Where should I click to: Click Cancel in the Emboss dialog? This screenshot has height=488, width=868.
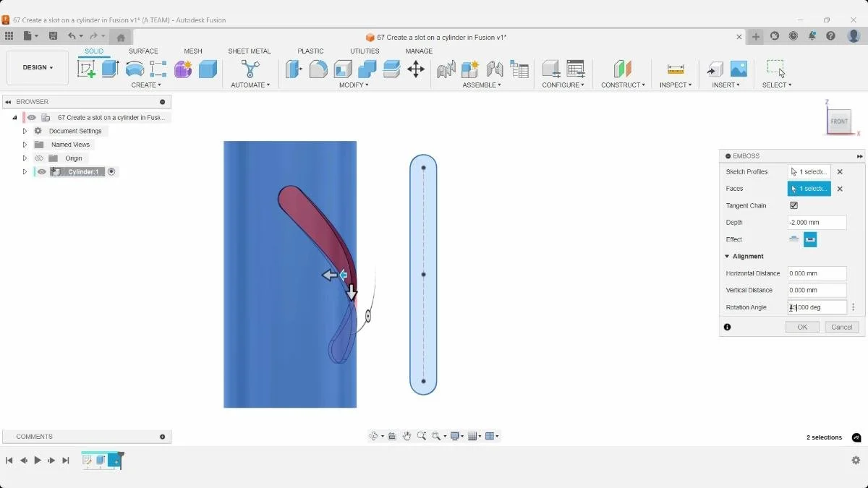[x=842, y=327]
